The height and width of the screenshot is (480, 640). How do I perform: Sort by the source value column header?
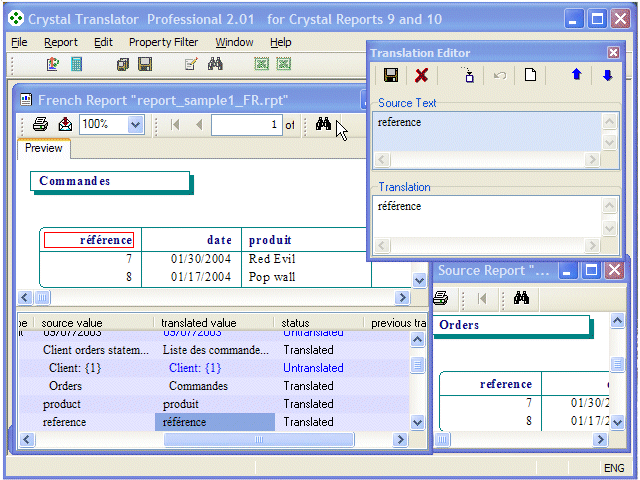pos(93,323)
